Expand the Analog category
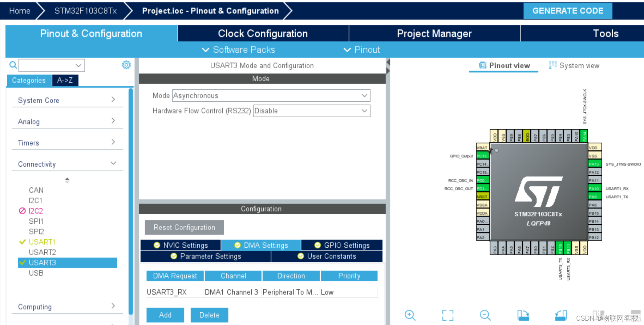The height and width of the screenshot is (325, 644). 68,121
